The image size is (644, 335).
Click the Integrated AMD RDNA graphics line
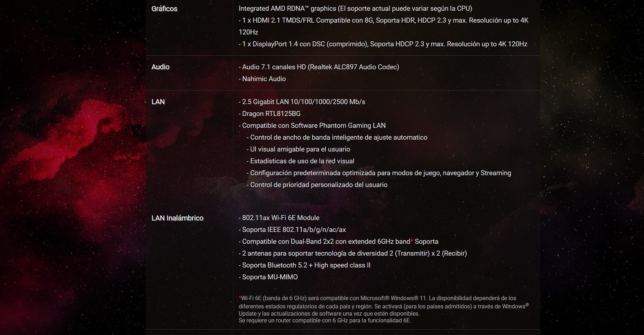tap(355, 8)
